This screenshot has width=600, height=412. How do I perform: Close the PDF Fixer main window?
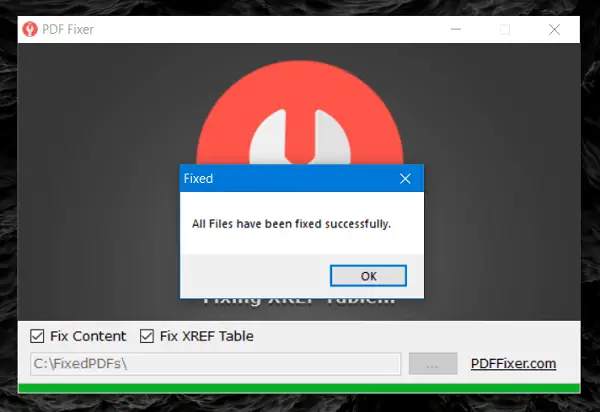[554, 29]
